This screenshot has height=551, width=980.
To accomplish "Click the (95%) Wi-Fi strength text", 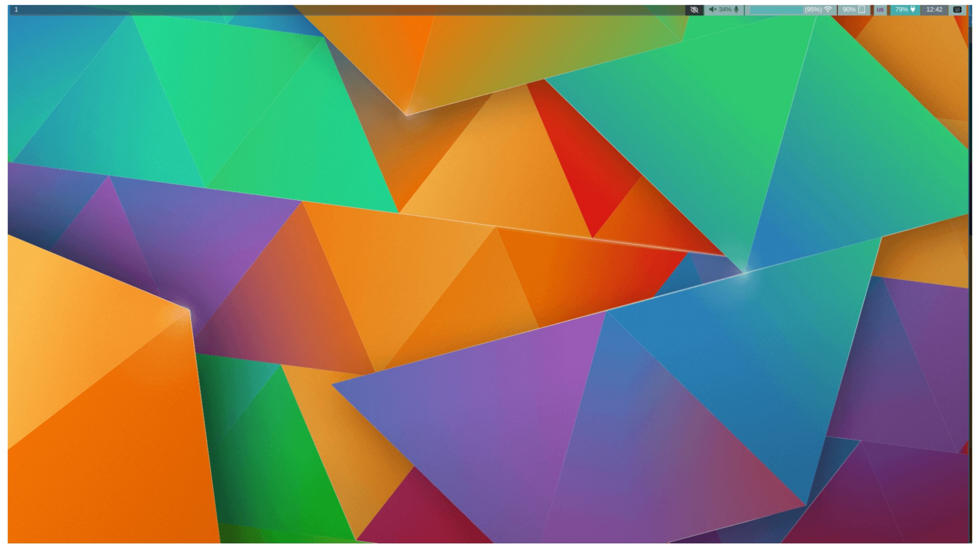I will click(x=813, y=10).
